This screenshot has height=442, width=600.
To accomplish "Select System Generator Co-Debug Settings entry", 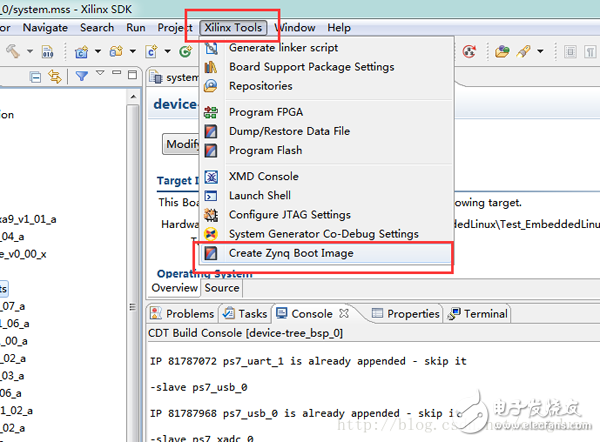I will coord(323,234).
